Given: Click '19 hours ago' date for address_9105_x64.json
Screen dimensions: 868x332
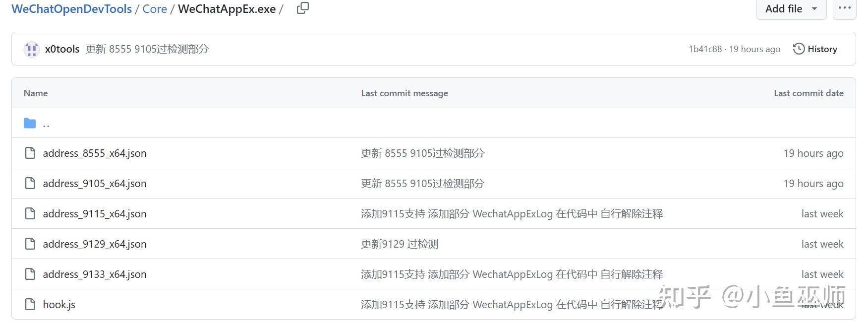Looking at the screenshot, I should click(813, 184).
